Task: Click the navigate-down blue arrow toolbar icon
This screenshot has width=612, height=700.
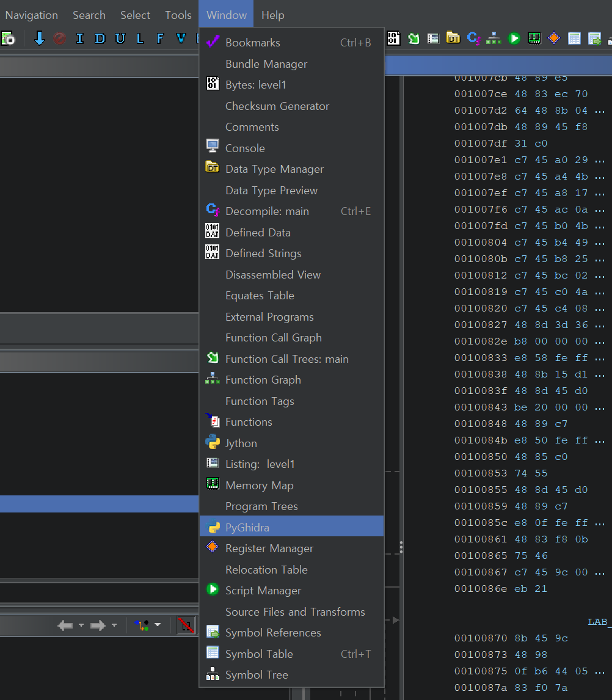Action: [39, 38]
